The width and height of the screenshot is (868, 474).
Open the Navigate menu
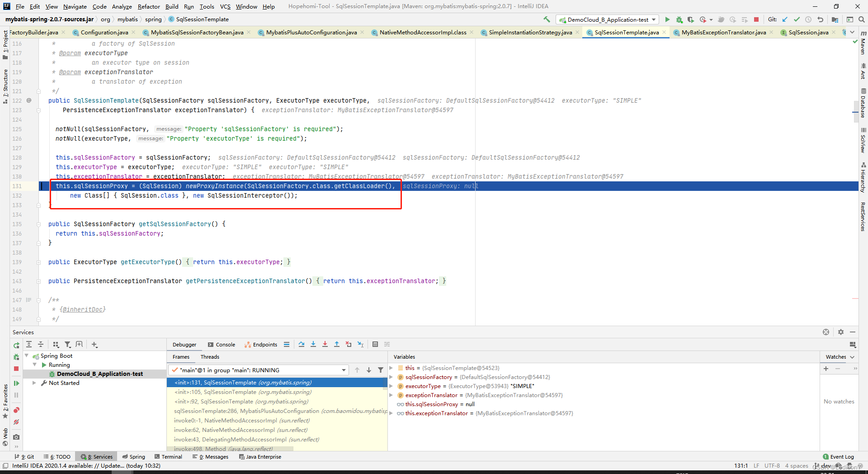click(75, 6)
